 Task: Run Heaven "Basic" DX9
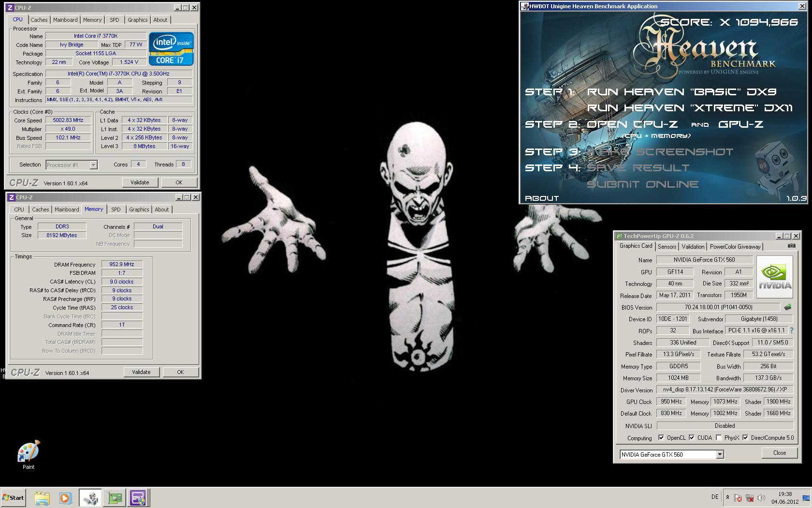pos(681,91)
